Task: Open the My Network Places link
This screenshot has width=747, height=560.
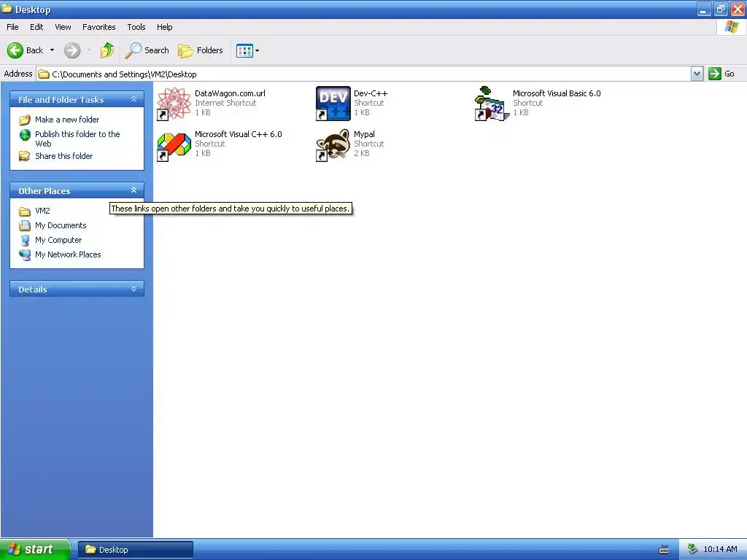Action: pos(68,254)
